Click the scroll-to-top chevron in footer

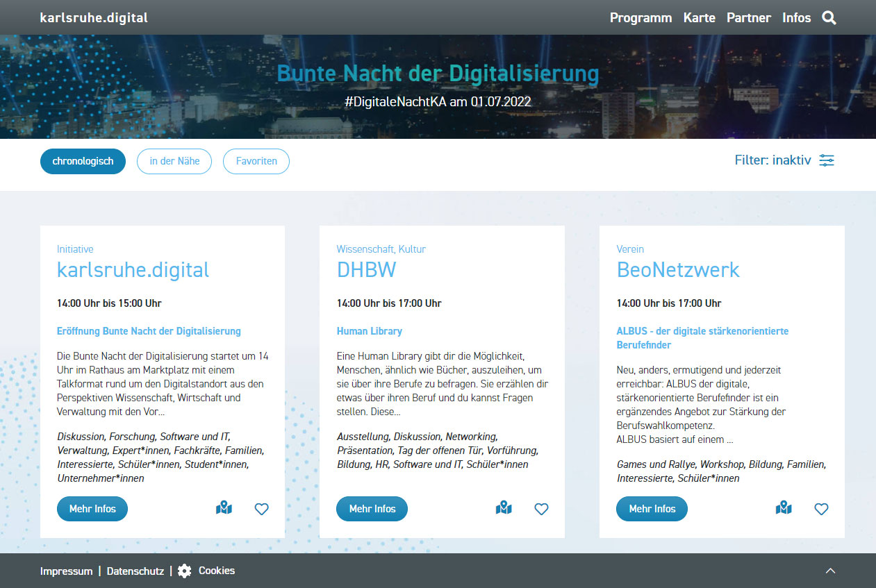pos(830,571)
